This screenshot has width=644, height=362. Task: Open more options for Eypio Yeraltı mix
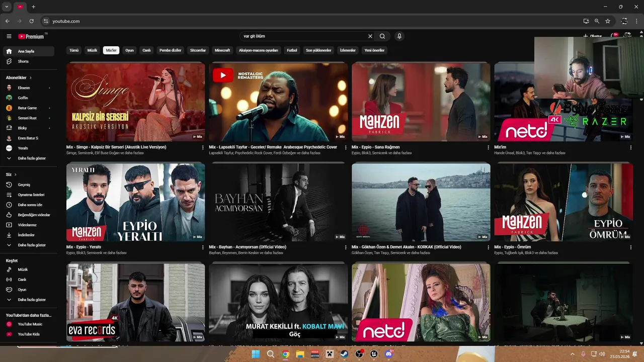(x=203, y=247)
